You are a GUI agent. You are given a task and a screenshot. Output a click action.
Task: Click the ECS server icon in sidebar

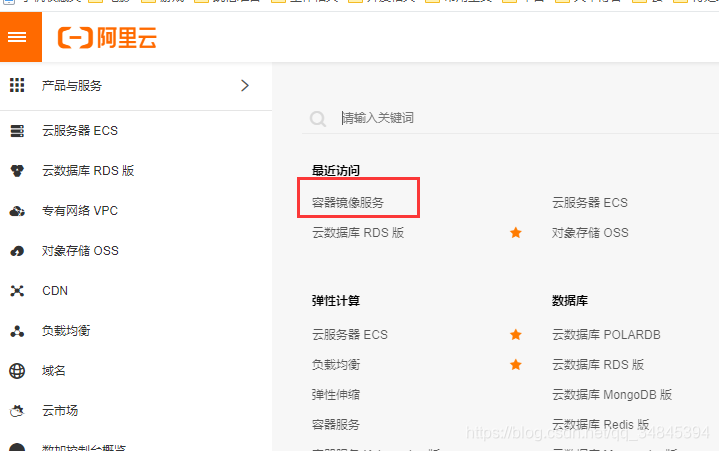point(17,131)
